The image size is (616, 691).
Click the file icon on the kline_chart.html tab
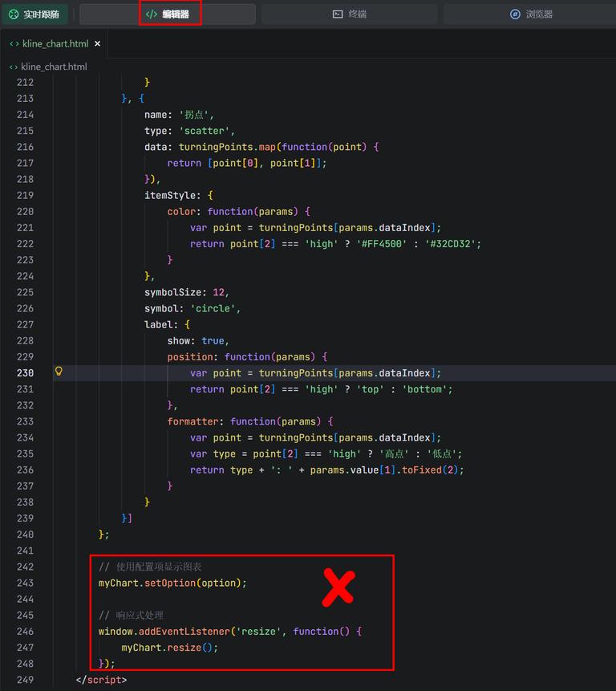[14, 44]
